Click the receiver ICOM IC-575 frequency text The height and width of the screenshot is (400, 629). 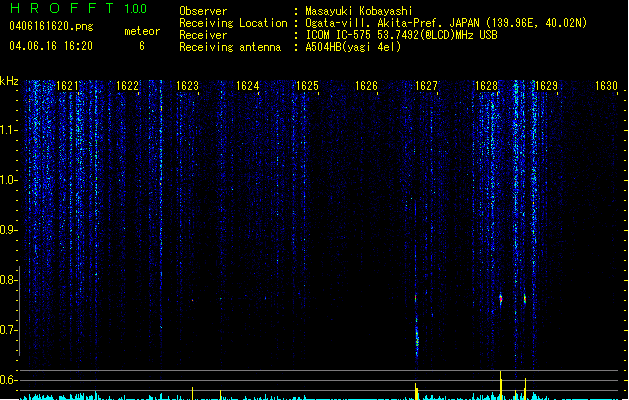click(x=401, y=35)
